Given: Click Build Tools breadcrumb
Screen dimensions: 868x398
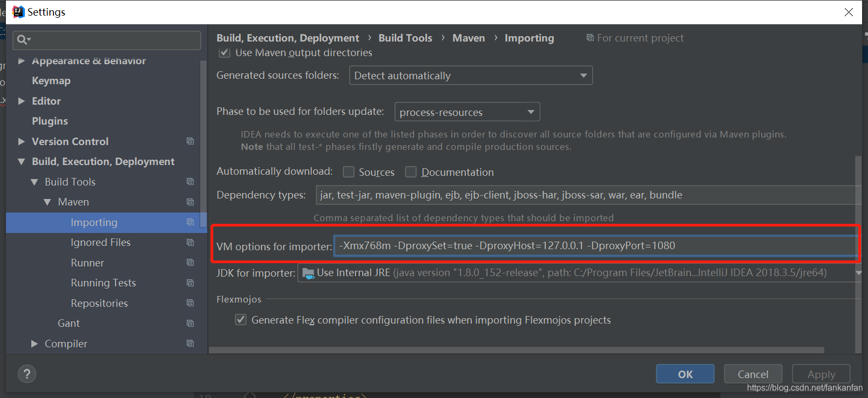Looking at the screenshot, I should click(x=405, y=38).
